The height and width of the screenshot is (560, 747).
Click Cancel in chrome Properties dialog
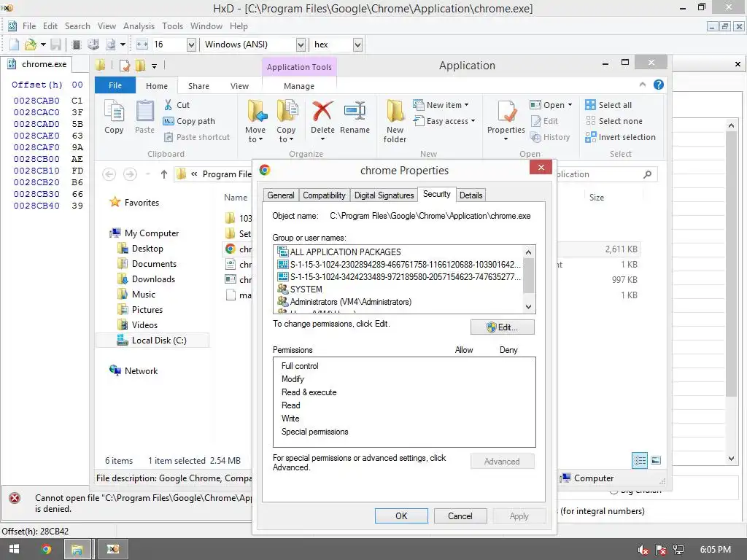460,516
